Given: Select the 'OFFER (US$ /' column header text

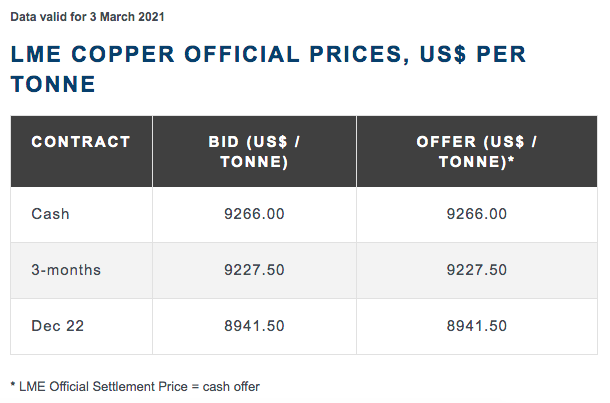Looking at the screenshot, I should 476,142.
